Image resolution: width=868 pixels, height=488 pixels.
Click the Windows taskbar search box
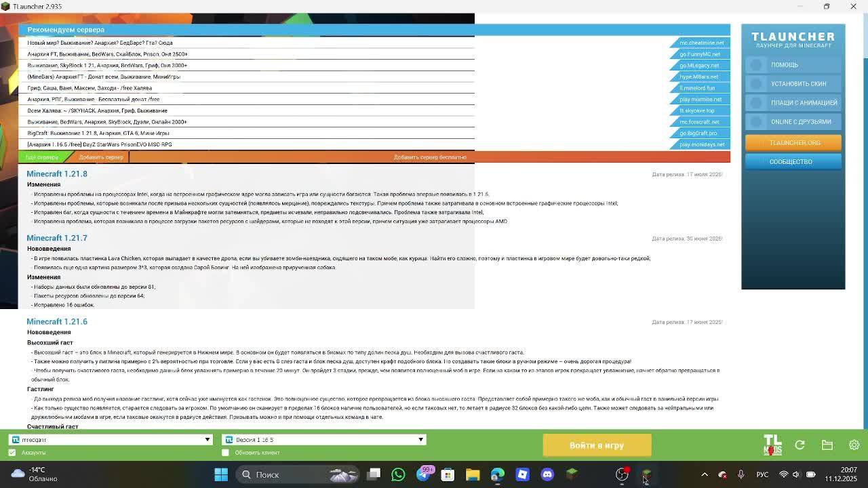click(298, 474)
